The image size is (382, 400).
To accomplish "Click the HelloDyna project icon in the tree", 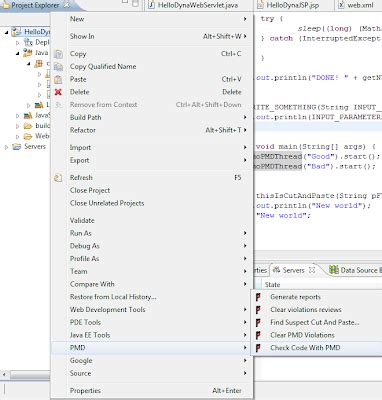I will [x=16, y=32].
